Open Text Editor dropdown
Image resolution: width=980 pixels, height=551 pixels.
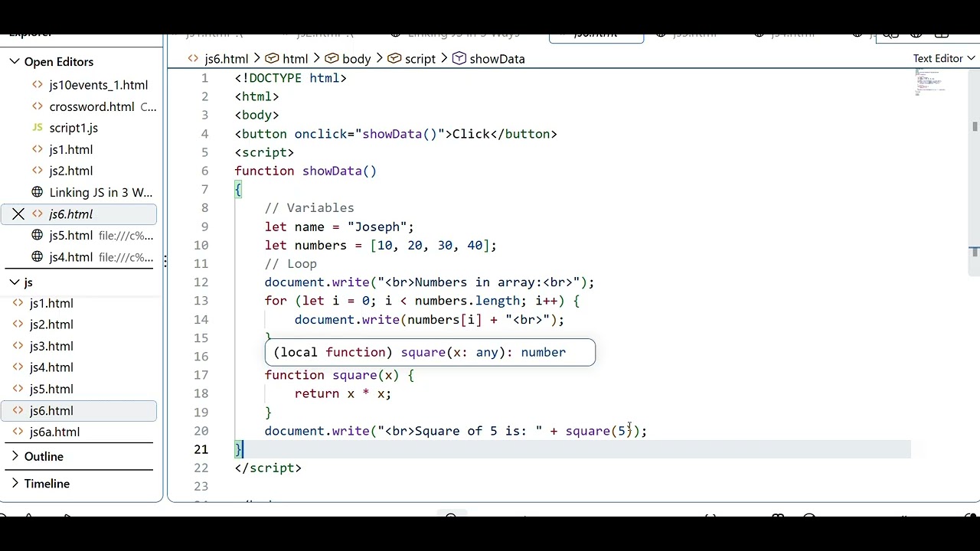click(x=944, y=58)
